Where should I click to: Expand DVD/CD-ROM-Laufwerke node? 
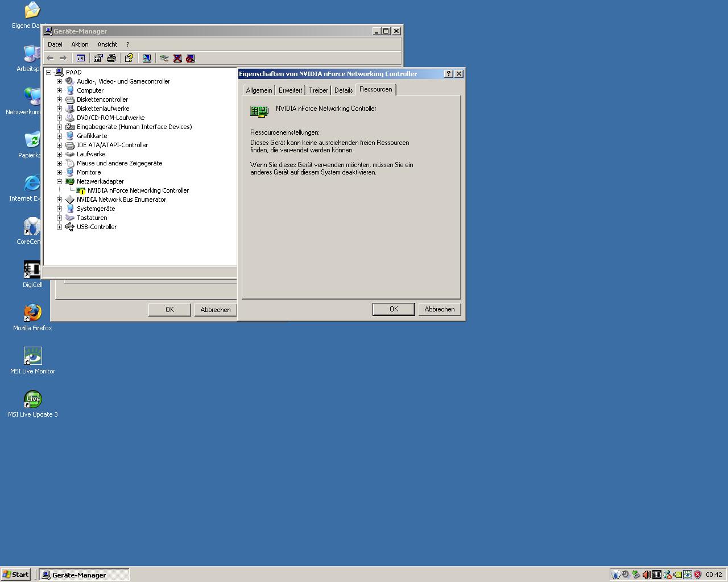coord(59,118)
